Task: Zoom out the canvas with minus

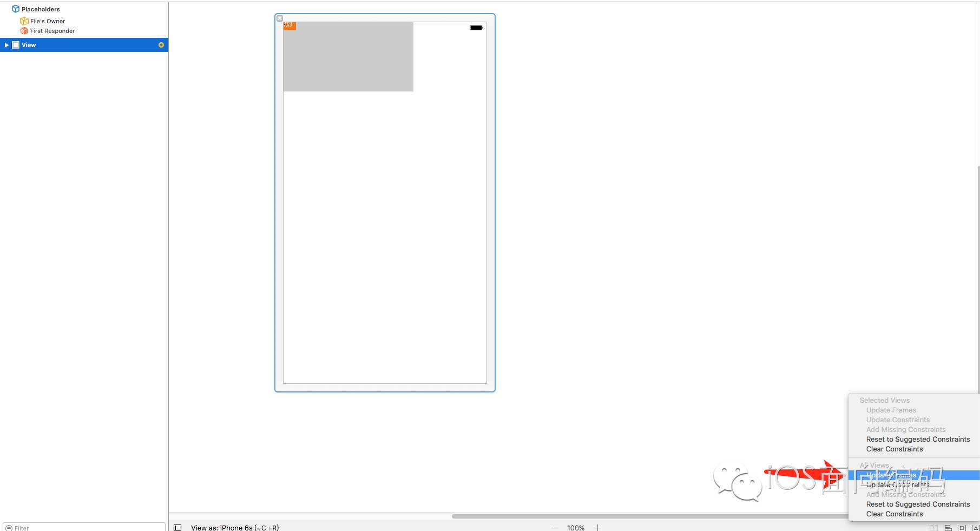Action: coord(555,528)
